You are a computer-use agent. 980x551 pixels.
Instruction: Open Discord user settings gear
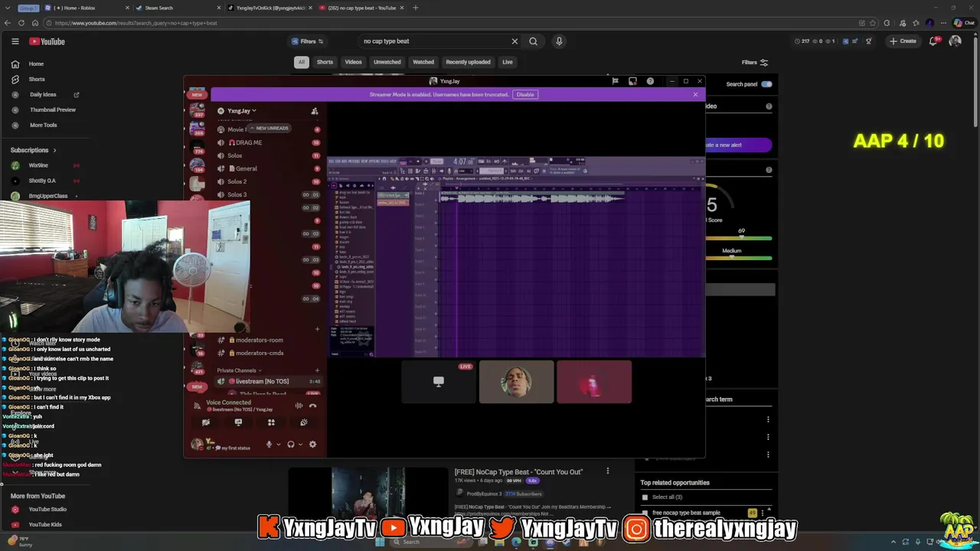click(312, 445)
